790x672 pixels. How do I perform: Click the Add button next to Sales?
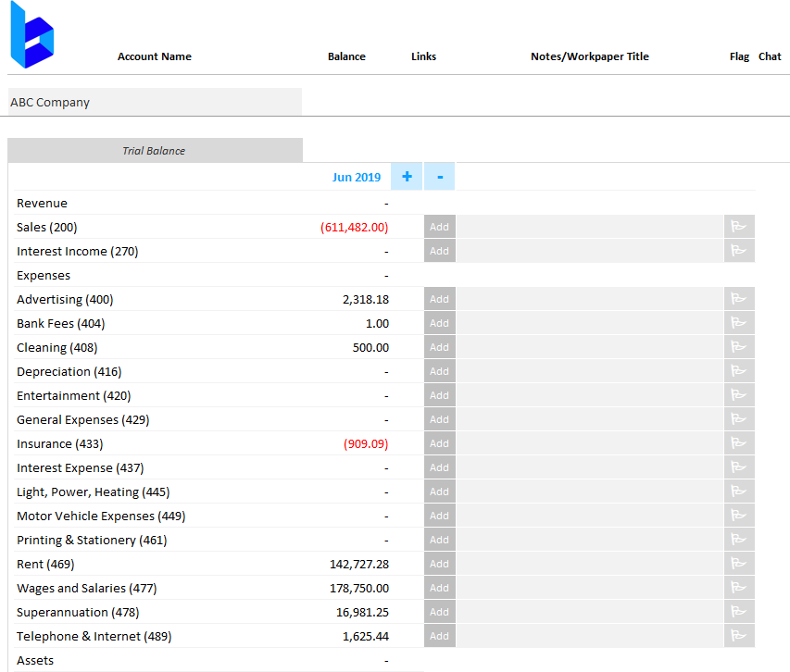438,226
